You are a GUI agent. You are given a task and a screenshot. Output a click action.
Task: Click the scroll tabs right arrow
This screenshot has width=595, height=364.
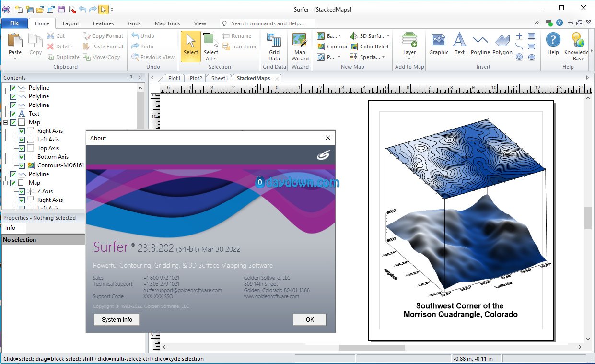tap(587, 78)
